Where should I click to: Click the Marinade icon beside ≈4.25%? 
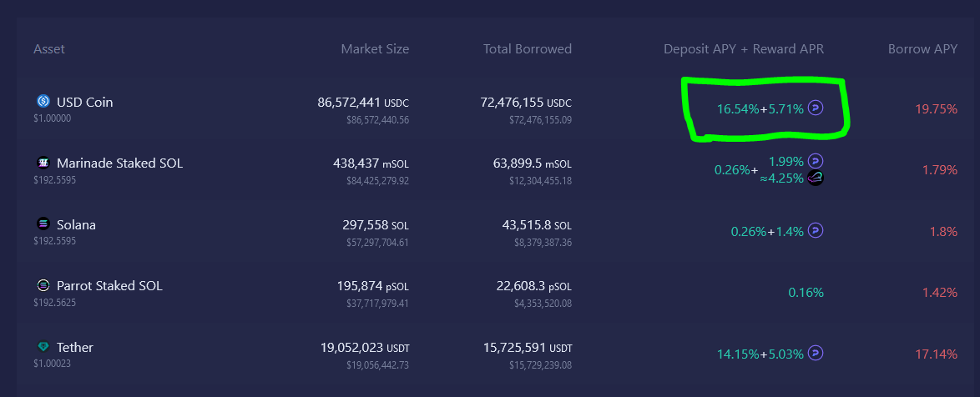(x=816, y=178)
